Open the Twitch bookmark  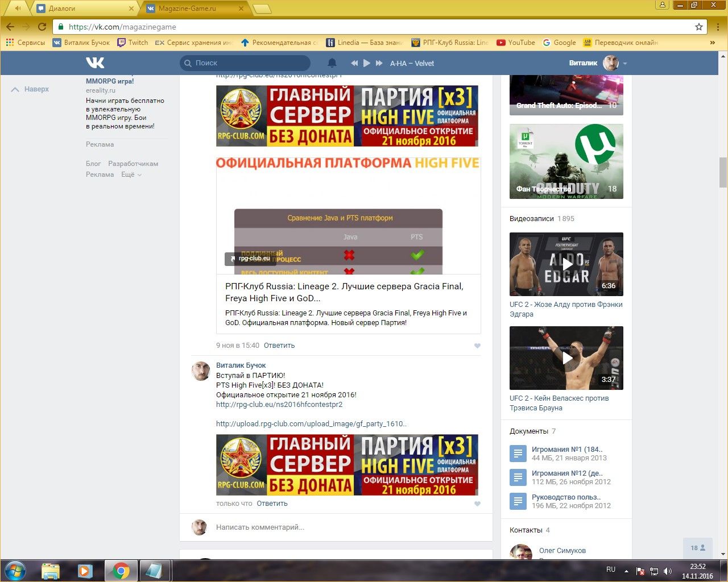pyautogui.click(x=133, y=43)
